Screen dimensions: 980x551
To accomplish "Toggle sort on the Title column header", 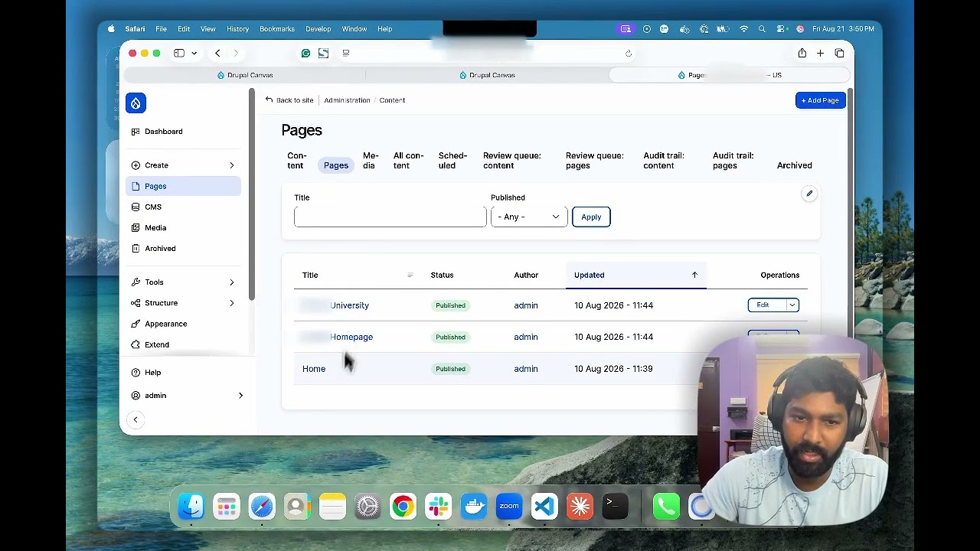I will pyautogui.click(x=310, y=275).
